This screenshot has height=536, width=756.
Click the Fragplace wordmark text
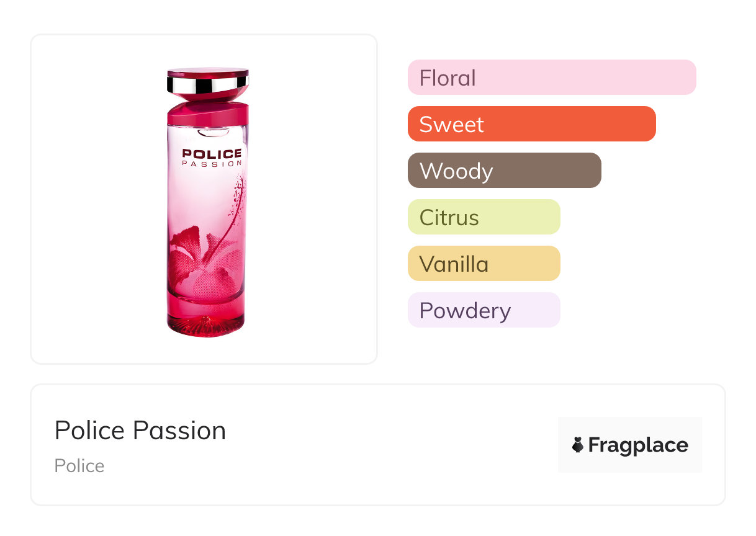[x=638, y=445]
